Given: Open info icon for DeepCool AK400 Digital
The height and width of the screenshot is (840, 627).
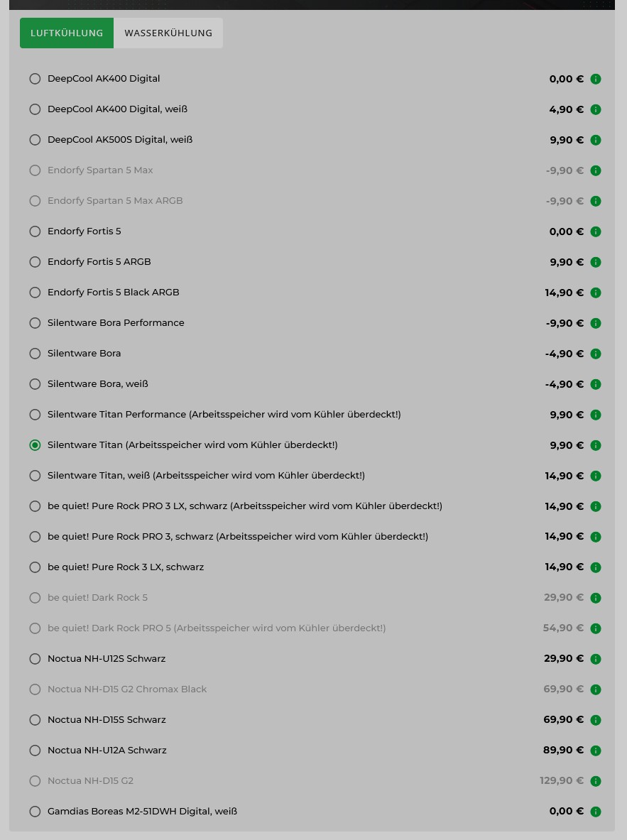Looking at the screenshot, I should (x=596, y=79).
